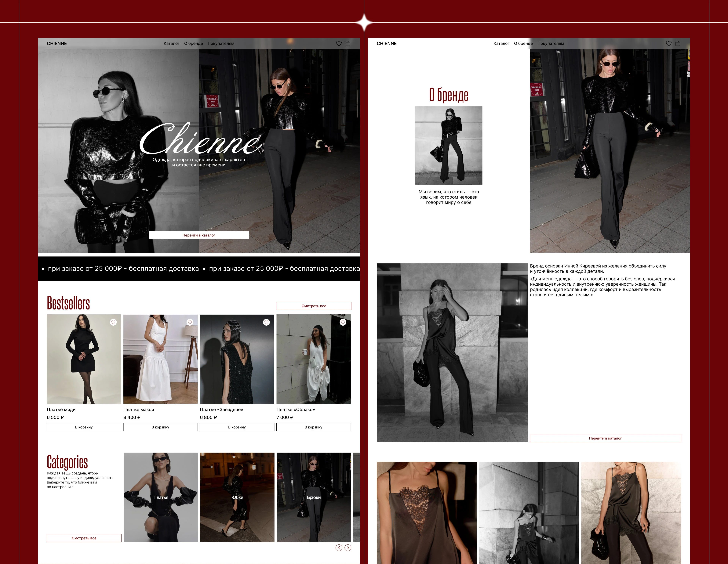Click next arrow in Categories carousel

pyautogui.click(x=348, y=548)
